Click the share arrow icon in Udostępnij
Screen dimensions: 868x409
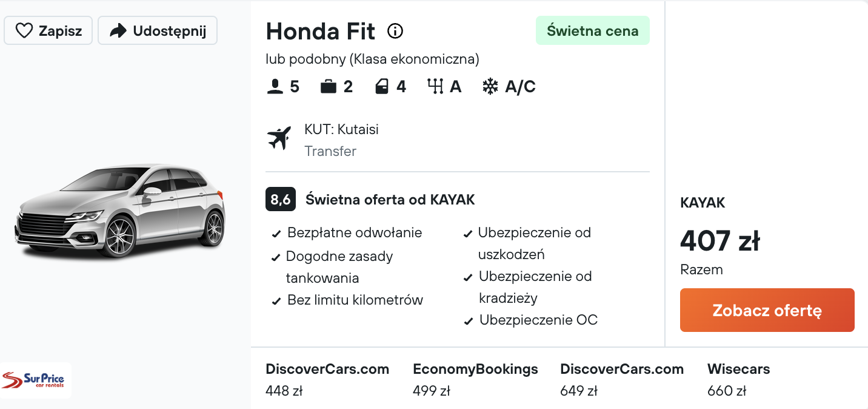[118, 31]
